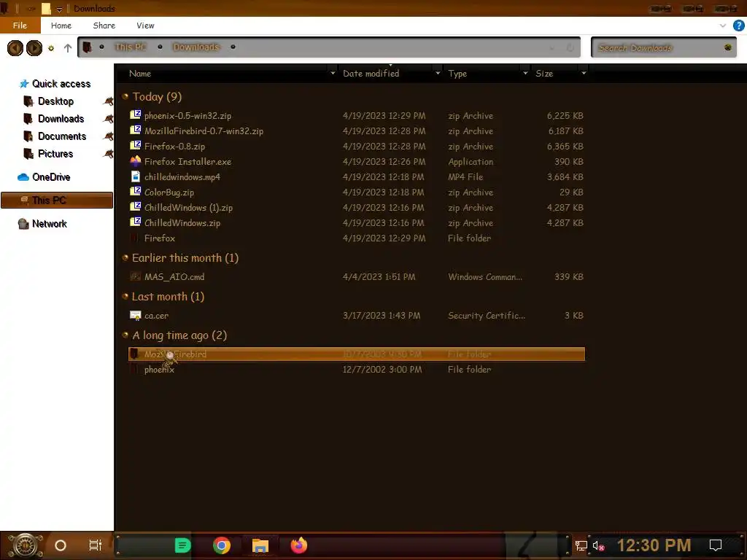Open the Name column filter dropdown
The image size is (747, 560).
click(333, 74)
